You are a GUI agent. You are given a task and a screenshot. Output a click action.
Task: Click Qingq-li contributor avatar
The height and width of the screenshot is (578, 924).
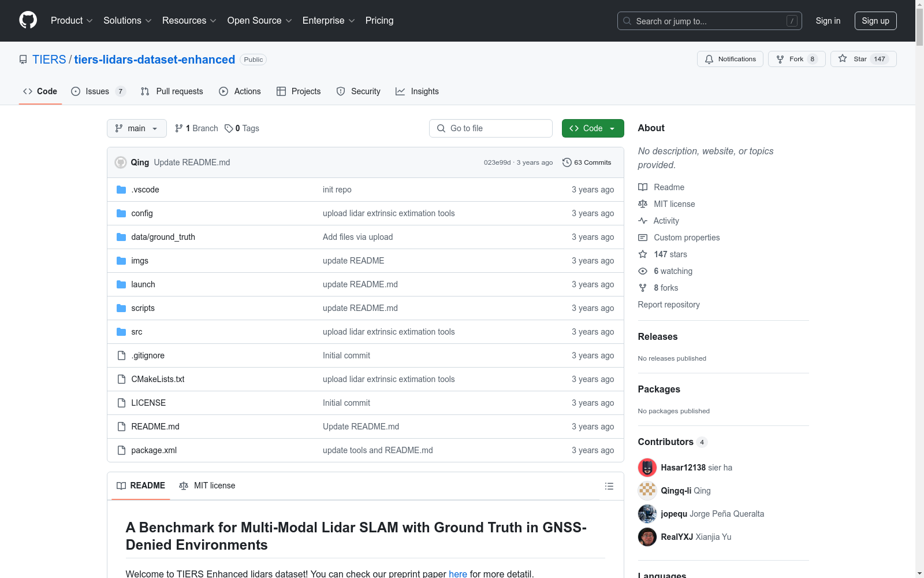click(x=647, y=491)
